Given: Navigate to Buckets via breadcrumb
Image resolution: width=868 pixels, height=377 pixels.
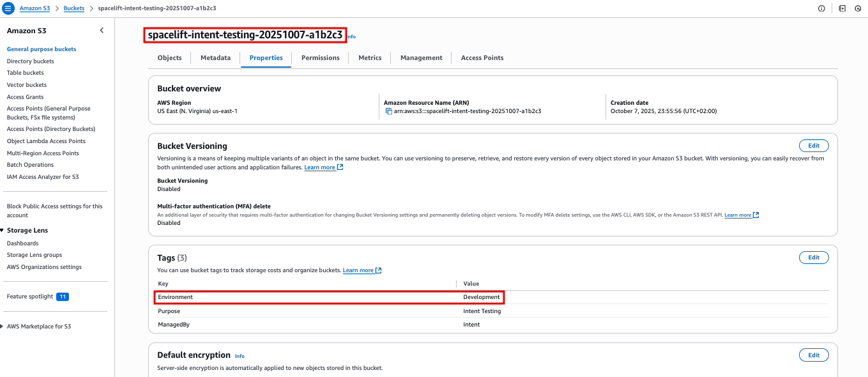Looking at the screenshot, I should tap(73, 8).
